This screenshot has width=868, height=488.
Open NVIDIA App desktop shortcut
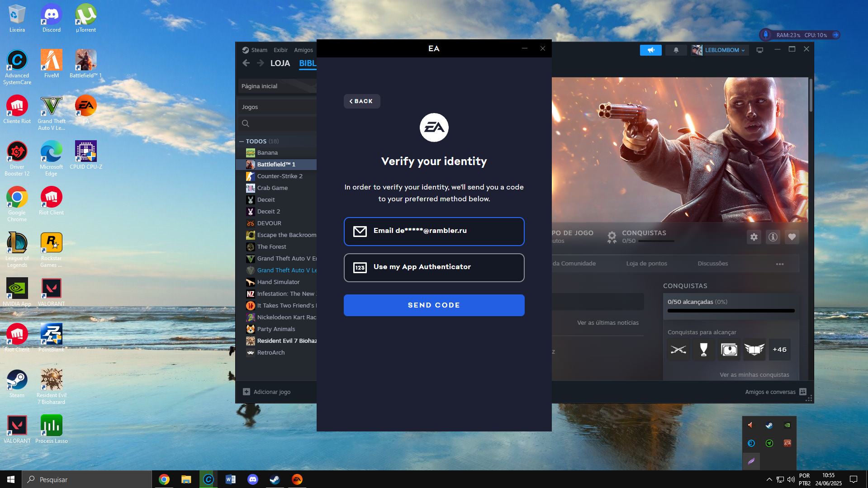pos(17,292)
